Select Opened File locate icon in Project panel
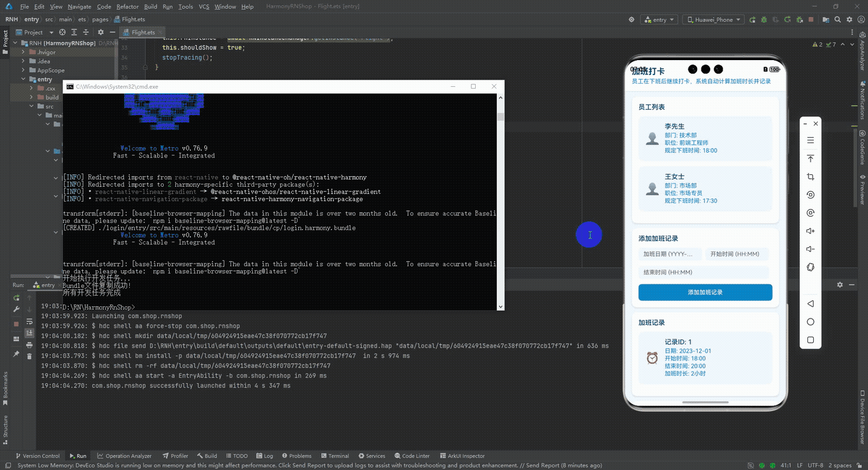868x470 pixels. 63,32
